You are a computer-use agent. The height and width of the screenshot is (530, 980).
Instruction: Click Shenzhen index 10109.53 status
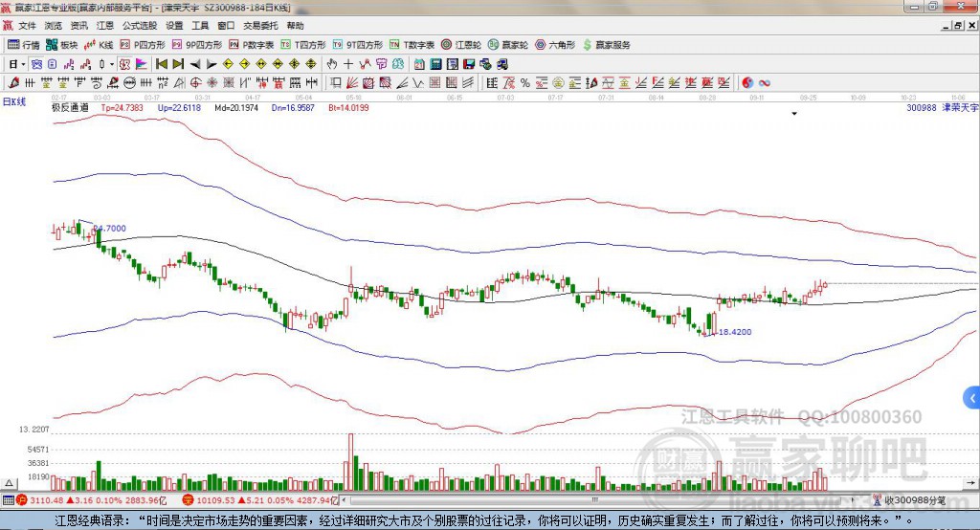(x=259, y=500)
